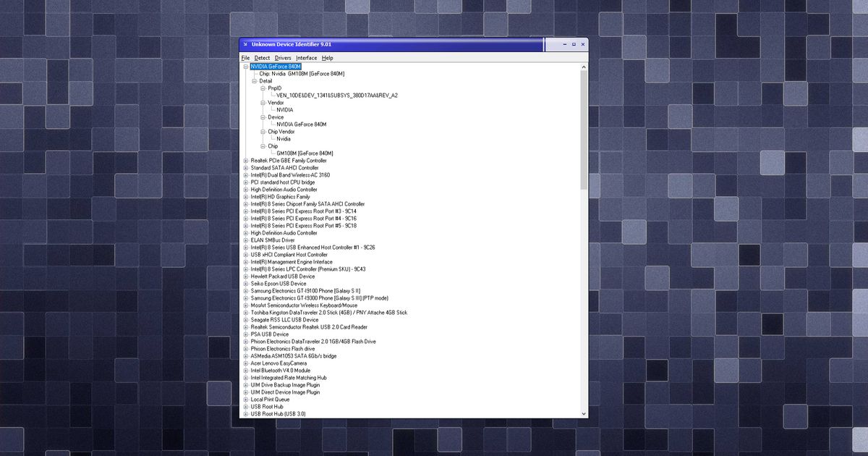This screenshot has width=868, height=456.
Task: Collapse the NVIDIA GeForce 840M node
Action: coord(247,66)
